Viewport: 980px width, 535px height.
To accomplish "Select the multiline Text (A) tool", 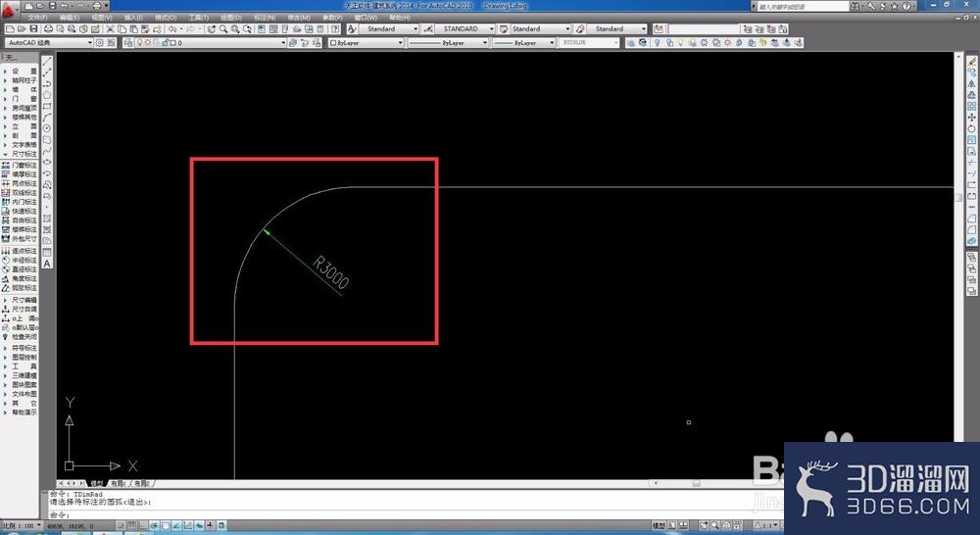I will click(x=47, y=264).
